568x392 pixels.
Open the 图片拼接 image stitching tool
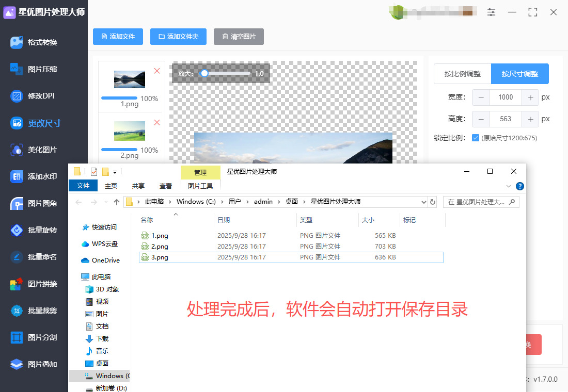[x=34, y=284]
